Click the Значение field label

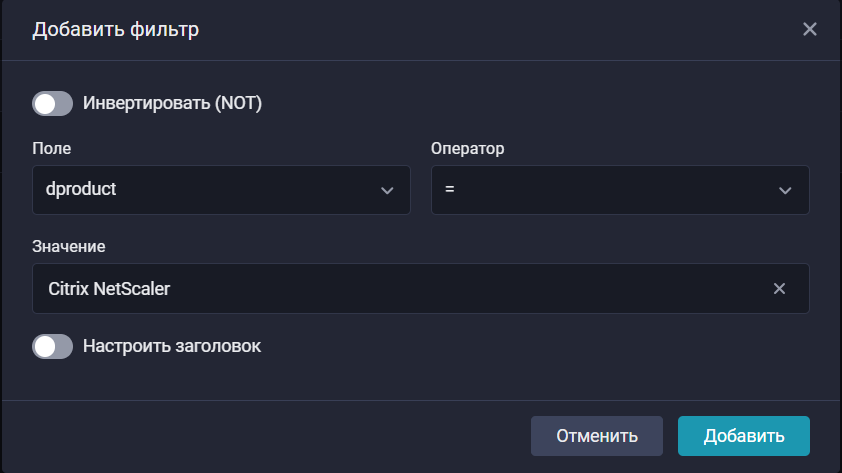[x=69, y=246]
